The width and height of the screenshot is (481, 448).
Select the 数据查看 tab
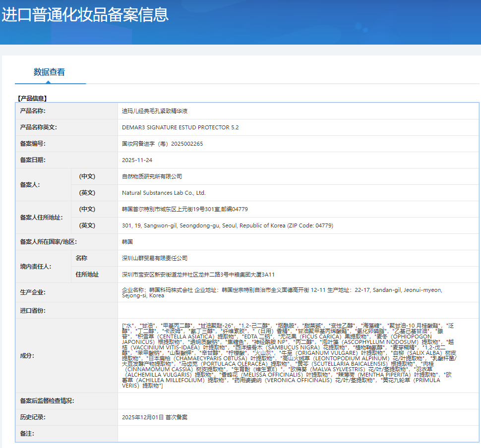[x=50, y=72]
